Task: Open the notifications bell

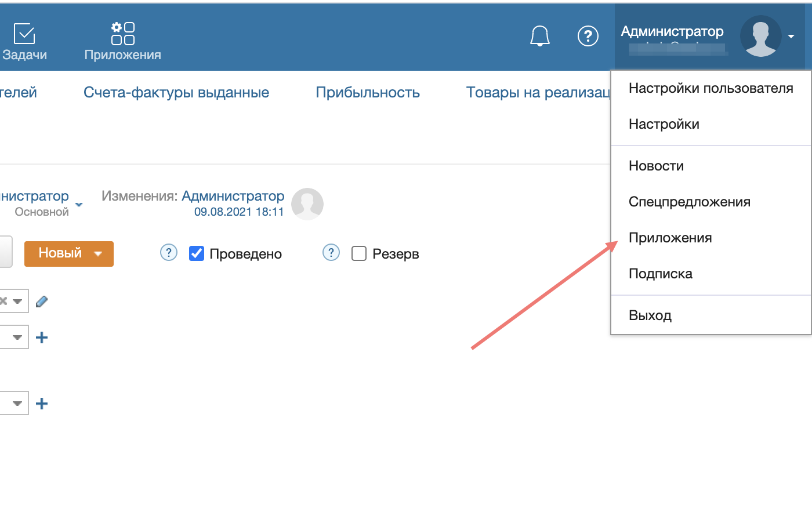Action: [540, 36]
